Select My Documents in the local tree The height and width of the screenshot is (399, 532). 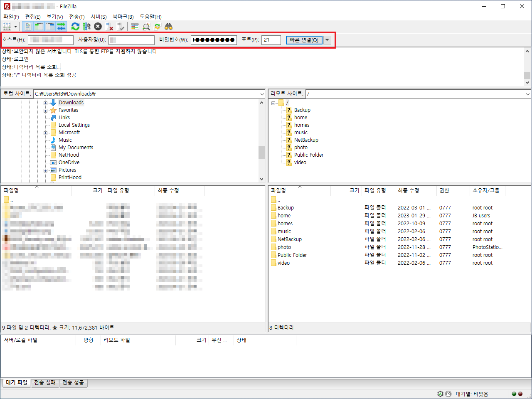tap(76, 148)
